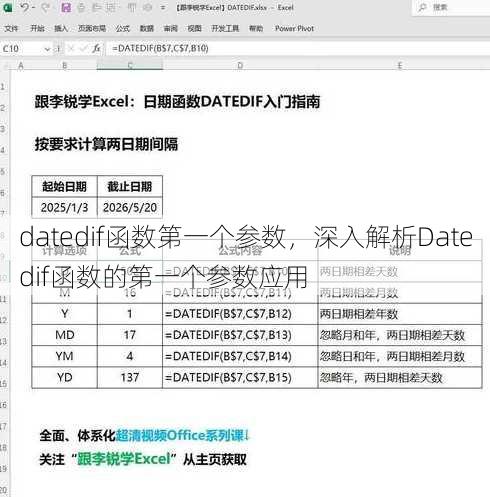Click the enter checkmark in formula bar
The image size is (490, 497).
[83, 49]
